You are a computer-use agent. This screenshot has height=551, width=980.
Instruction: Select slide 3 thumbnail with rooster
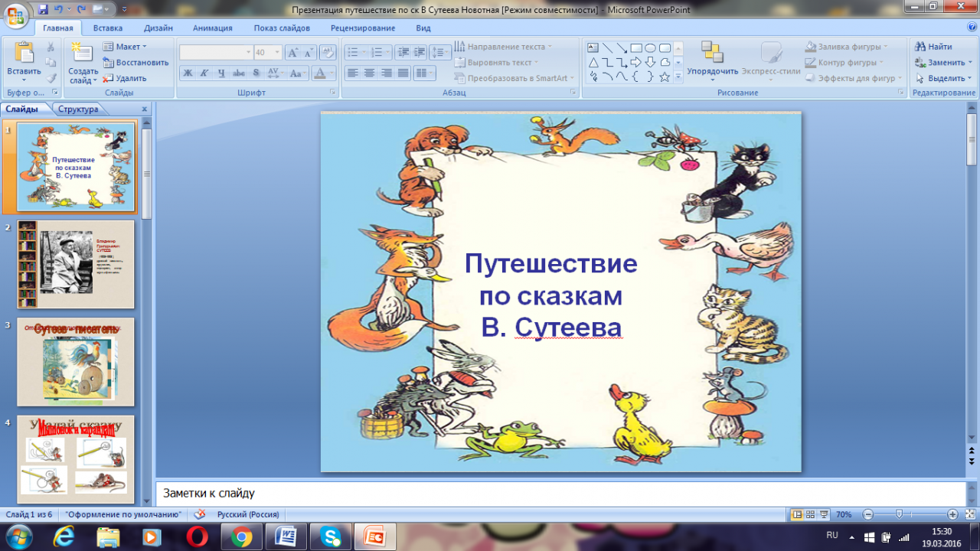[76, 362]
